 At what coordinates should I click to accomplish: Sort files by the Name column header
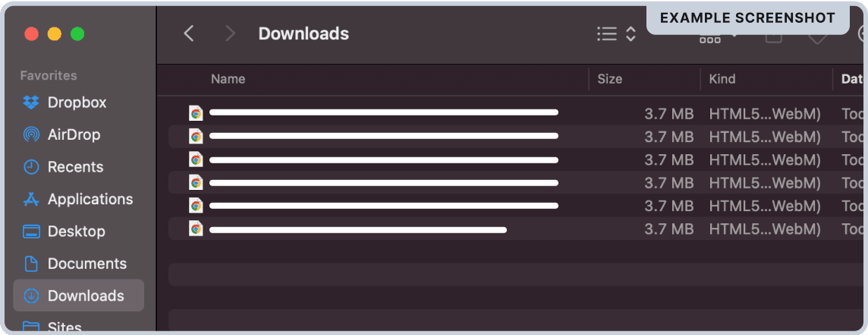(x=228, y=79)
